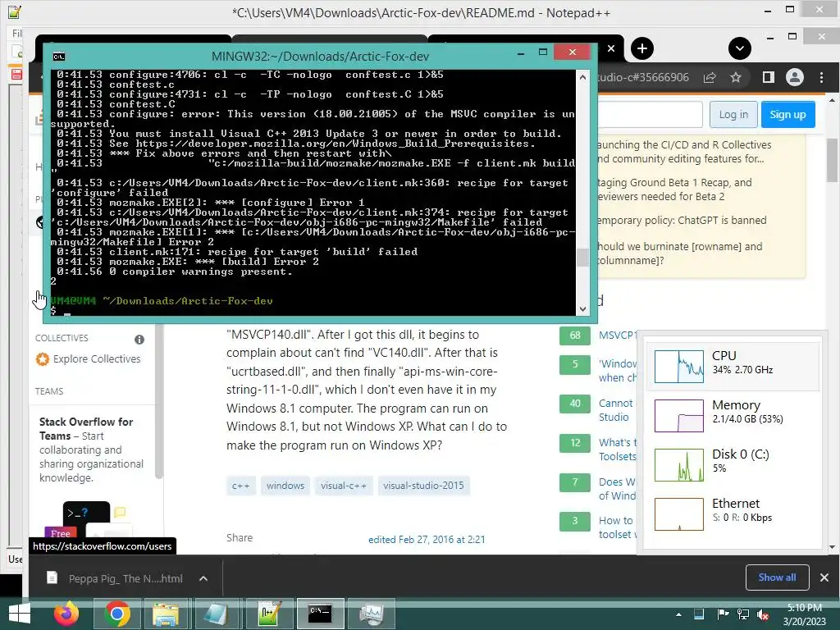
Task: Click the Collectives info icon
Action: click(139, 339)
